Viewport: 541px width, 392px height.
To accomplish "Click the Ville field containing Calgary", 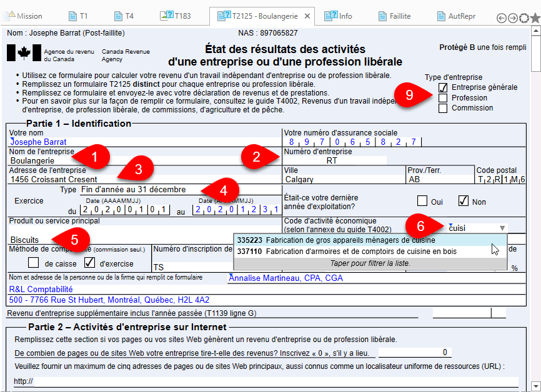I will pyautogui.click(x=344, y=180).
